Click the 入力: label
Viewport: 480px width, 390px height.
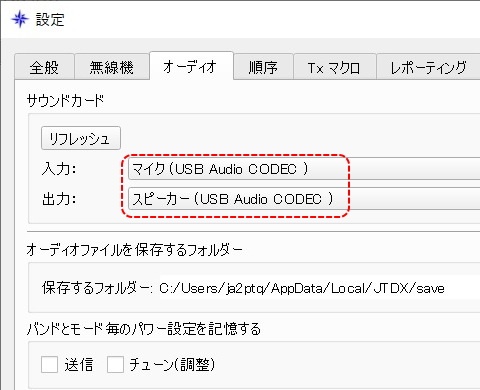pos(59,169)
